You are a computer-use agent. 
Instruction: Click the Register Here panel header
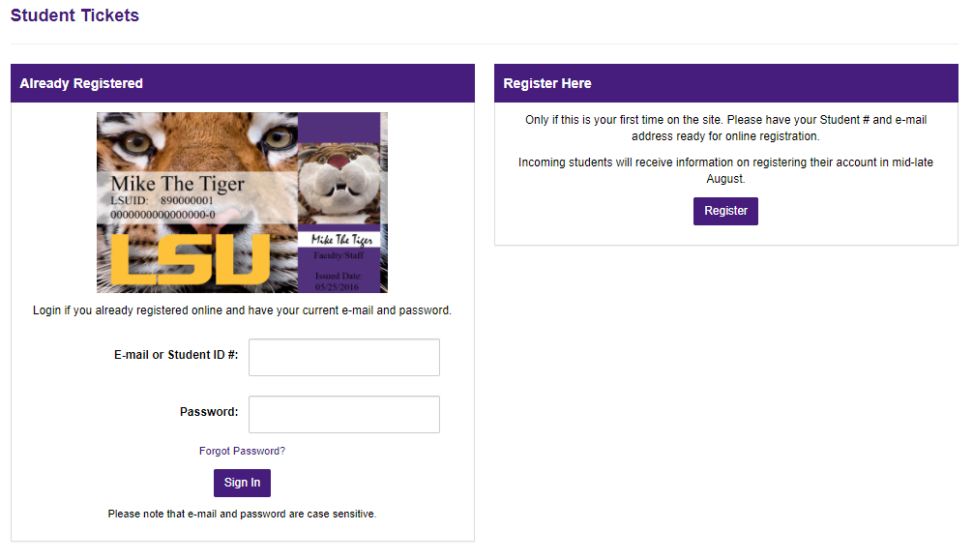(x=547, y=83)
